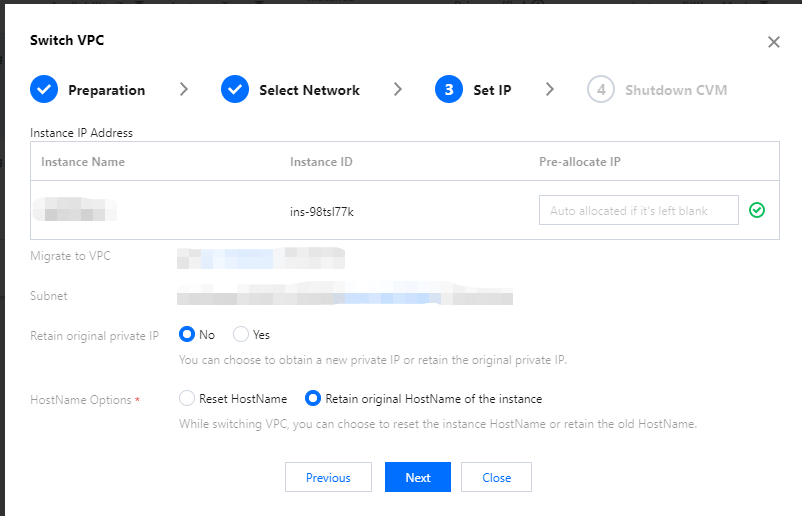Viewport: 802px width, 516px height.
Task: Proceed with the Next button
Action: coord(418,477)
